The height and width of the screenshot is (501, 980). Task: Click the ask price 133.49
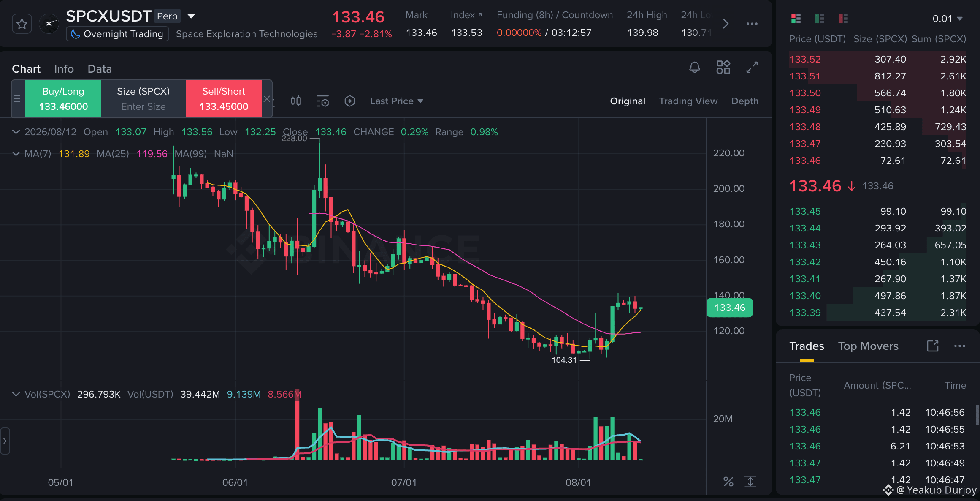[805, 110]
